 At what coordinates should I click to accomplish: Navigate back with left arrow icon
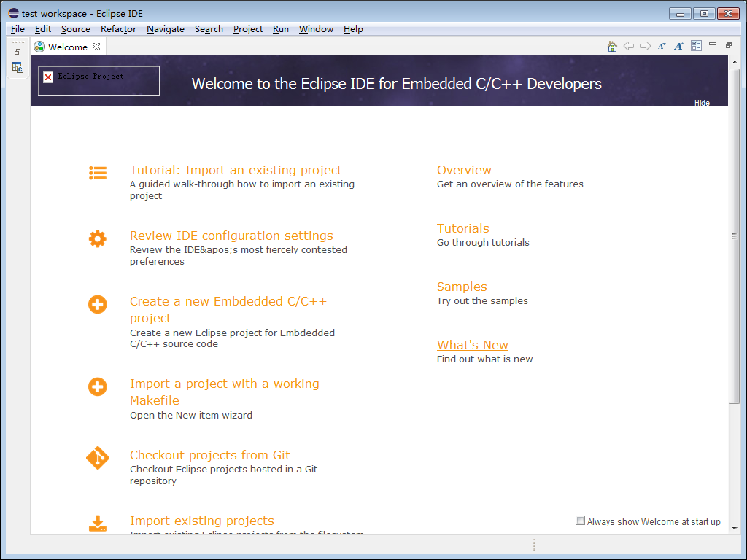(x=629, y=46)
